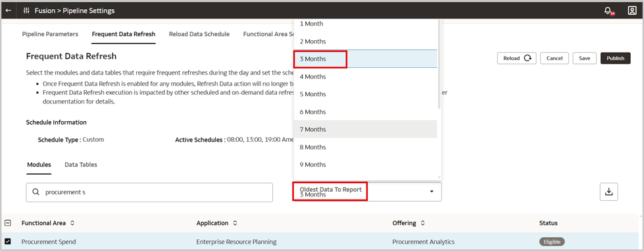644x251 pixels.
Task: Pick 6 Months in the dropdown
Action: coord(365,112)
